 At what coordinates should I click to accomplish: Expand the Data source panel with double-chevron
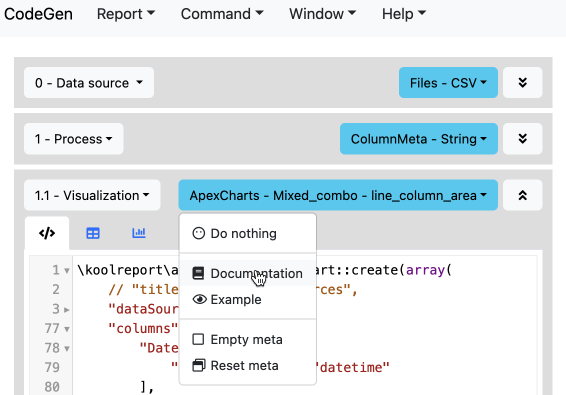pos(522,83)
